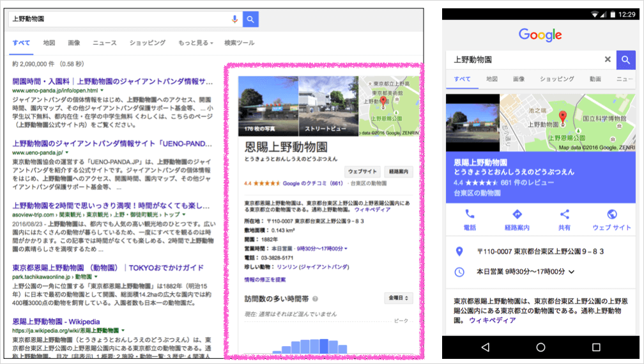Tap the Android recent apps square button
This screenshot has width=644, height=364.
pyautogui.click(x=596, y=347)
